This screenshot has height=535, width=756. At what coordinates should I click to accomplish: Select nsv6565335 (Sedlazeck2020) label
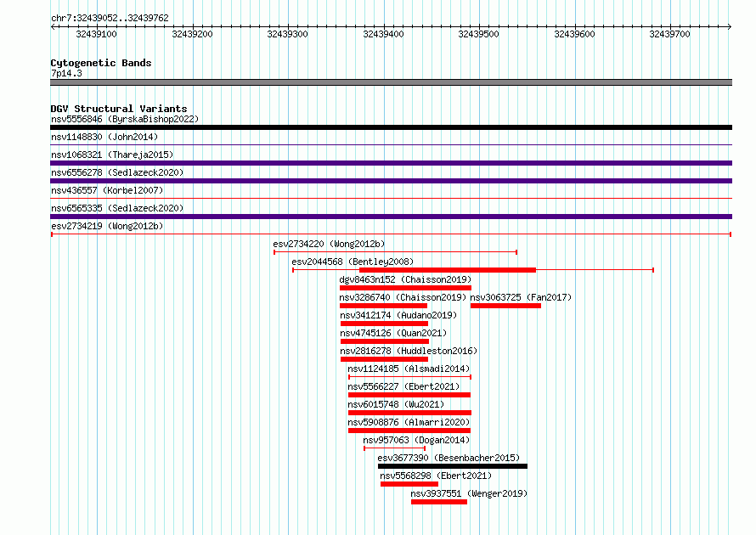click(117, 208)
